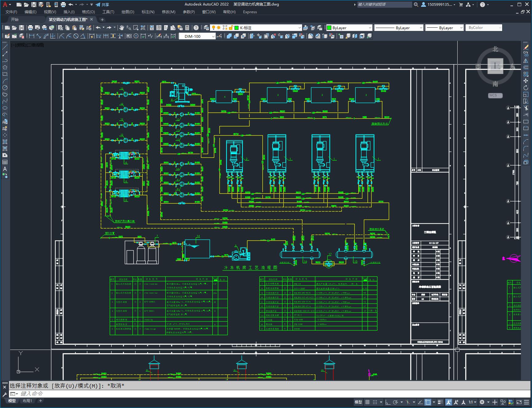Choose the Multiline Text tool
This screenshot has width=532, height=408.
pyautogui.click(x=5, y=169)
